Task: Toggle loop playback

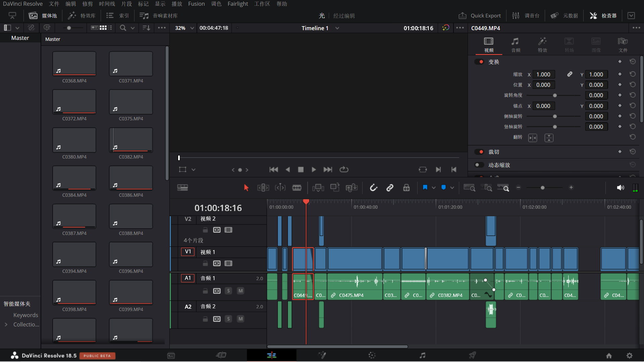Action: point(344,170)
